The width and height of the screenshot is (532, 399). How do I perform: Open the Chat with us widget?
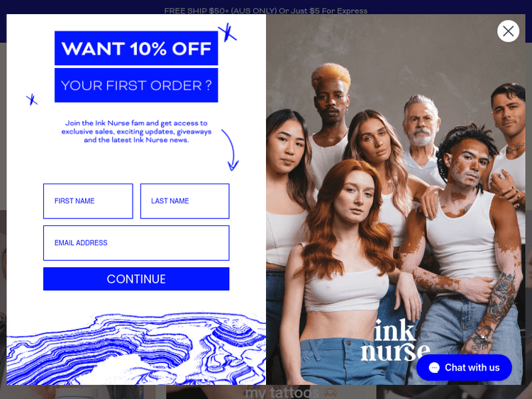pyautogui.click(x=464, y=368)
